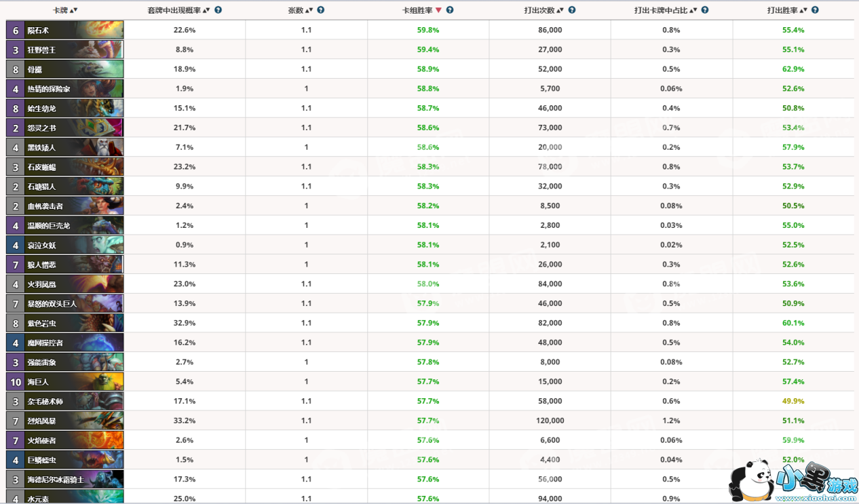Open the 狂野兽王 card entry
The height and width of the screenshot is (504, 859).
[65, 50]
